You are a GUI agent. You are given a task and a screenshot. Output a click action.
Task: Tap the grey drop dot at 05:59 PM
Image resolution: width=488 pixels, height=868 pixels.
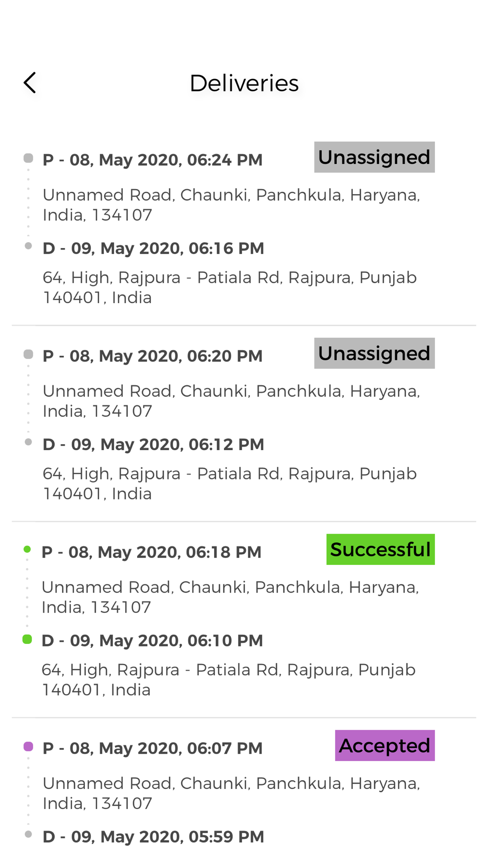coord(28,835)
